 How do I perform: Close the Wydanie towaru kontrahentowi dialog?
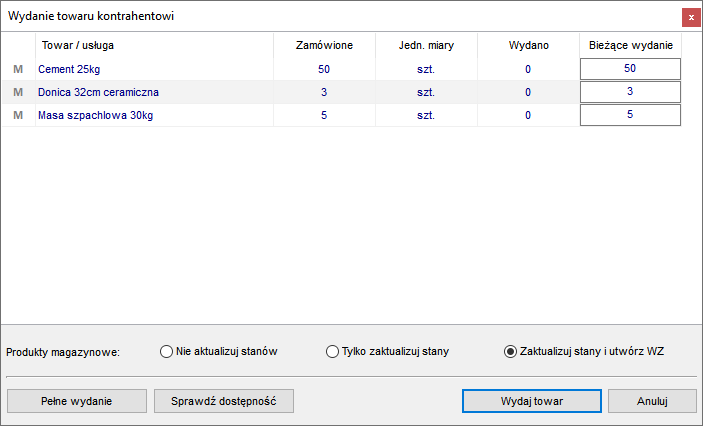(691, 17)
